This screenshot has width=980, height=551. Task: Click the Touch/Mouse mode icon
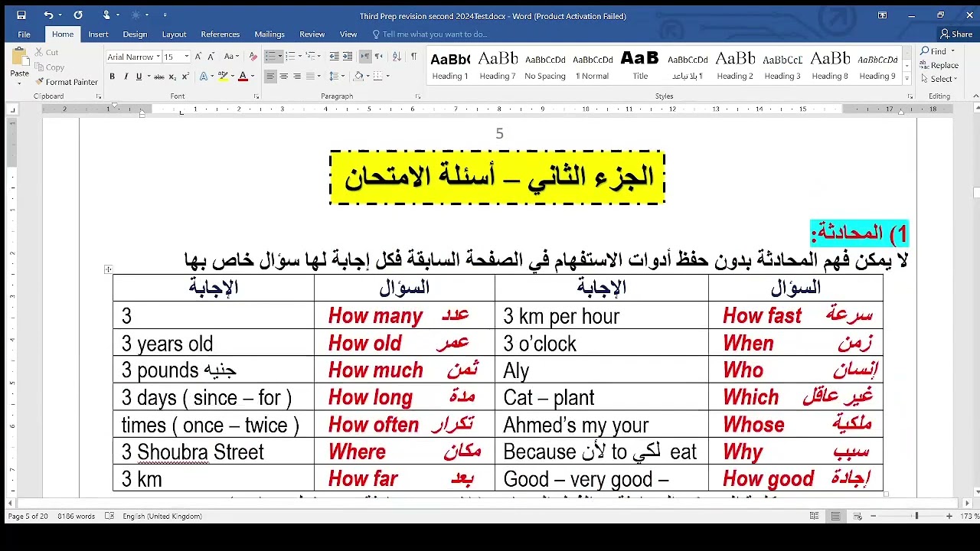(x=106, y=15)
